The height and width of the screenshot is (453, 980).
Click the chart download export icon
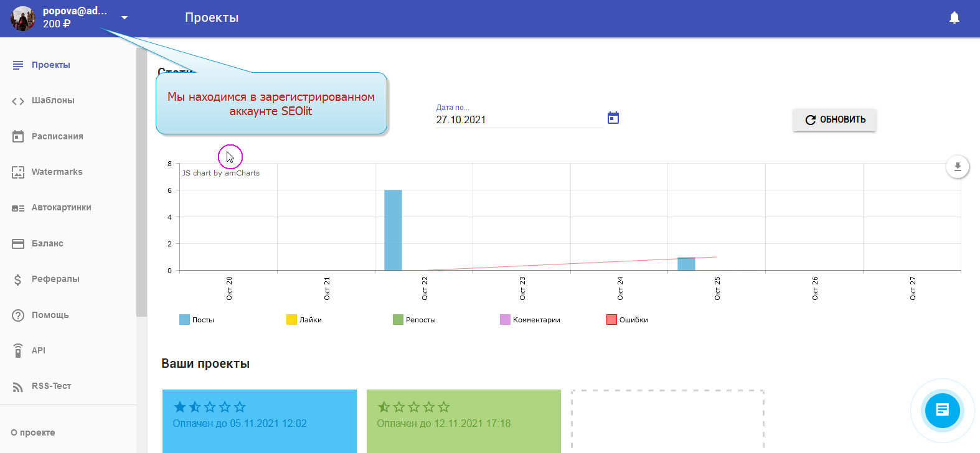(958, 167)
